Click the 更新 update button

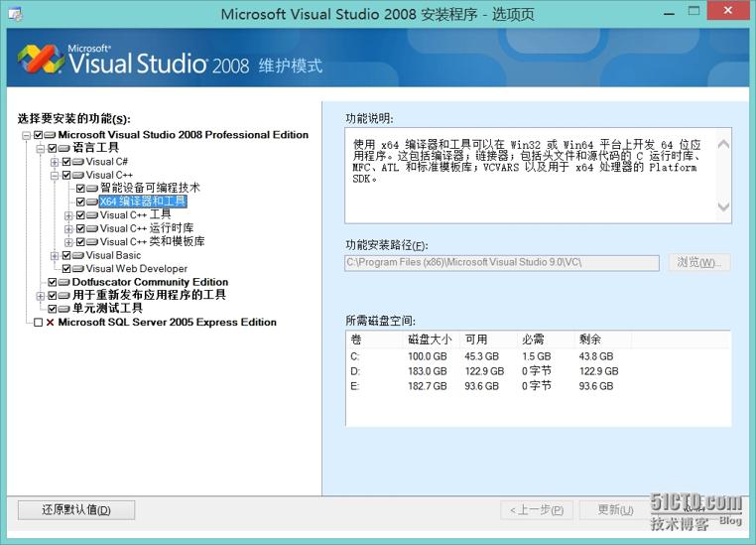click(615, 510)
